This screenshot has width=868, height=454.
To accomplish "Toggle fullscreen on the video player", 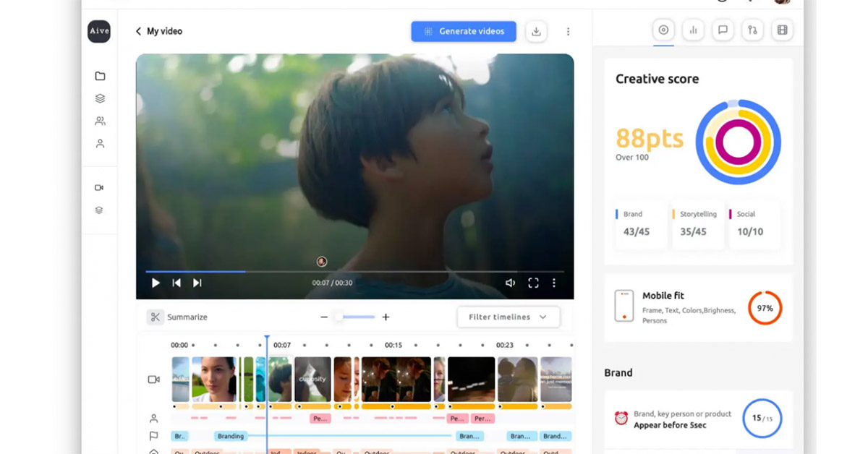I will [x=533, y=283].
